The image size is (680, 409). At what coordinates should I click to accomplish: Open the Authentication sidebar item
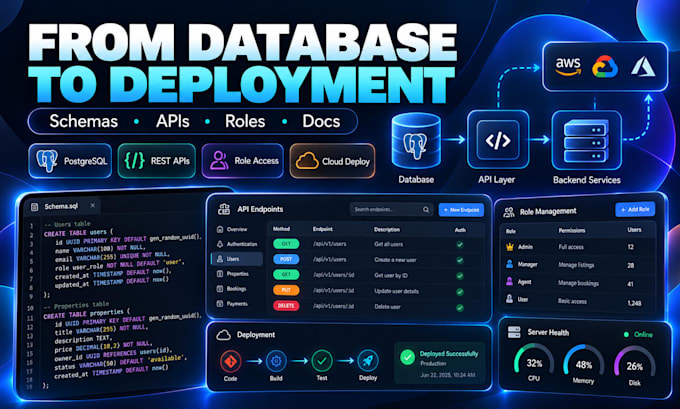(x=237, y=244)
